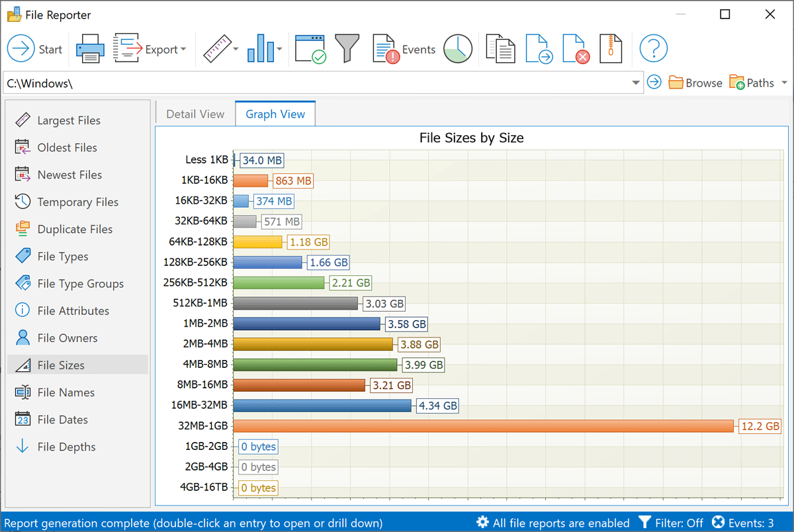Open the filter funnel icon
794x532 pixels.
pyautogui.click(x=347, y=49)
